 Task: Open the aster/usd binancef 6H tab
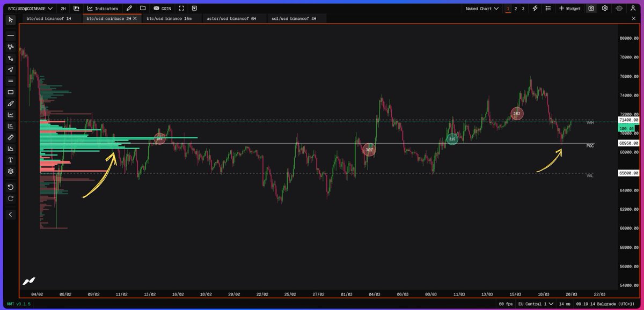click(x=231, y=18)
